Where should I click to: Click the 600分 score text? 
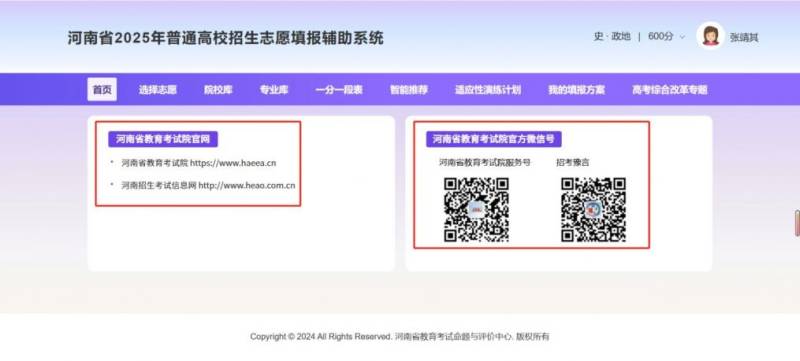tap(661, 37)
